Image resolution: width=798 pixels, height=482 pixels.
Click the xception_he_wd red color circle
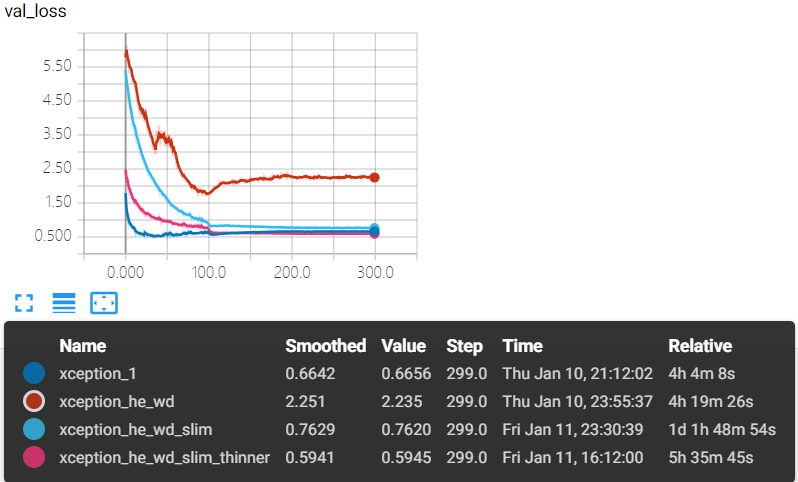point(34,401)
